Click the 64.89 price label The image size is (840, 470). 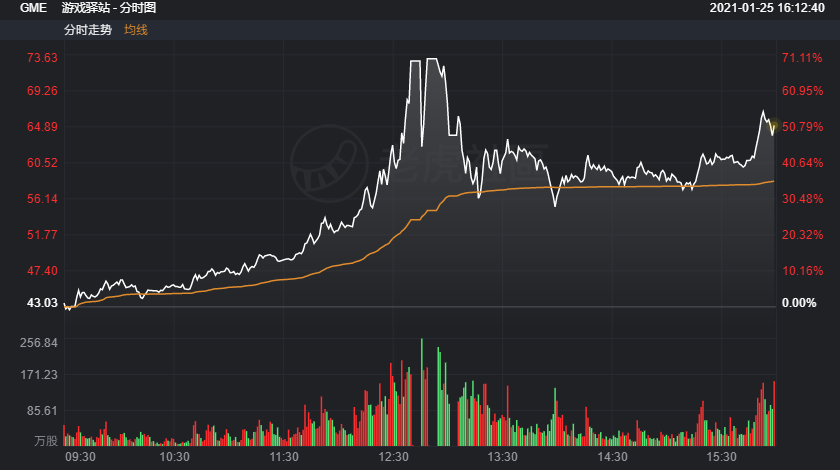point(42,126)
